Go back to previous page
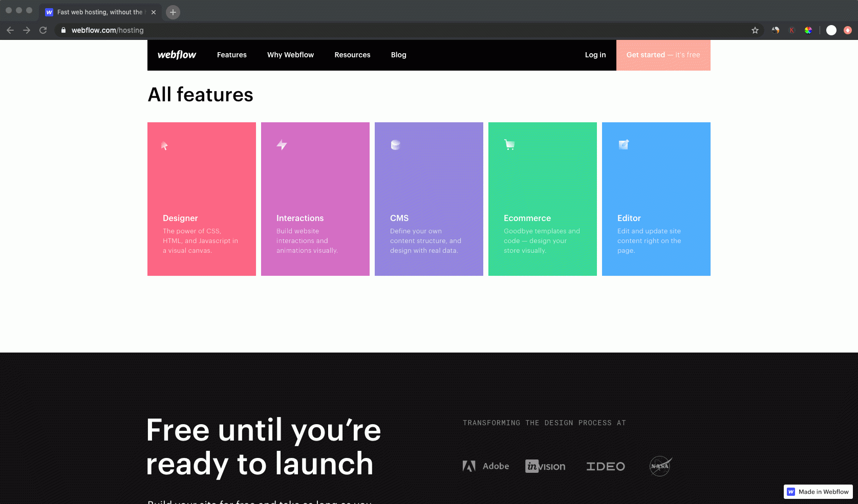The height and width of the screenshot is (504, 858). (x=10, y=30)
